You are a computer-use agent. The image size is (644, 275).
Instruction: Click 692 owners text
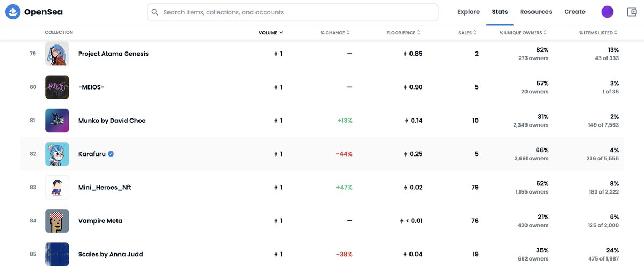coord(533,258)
